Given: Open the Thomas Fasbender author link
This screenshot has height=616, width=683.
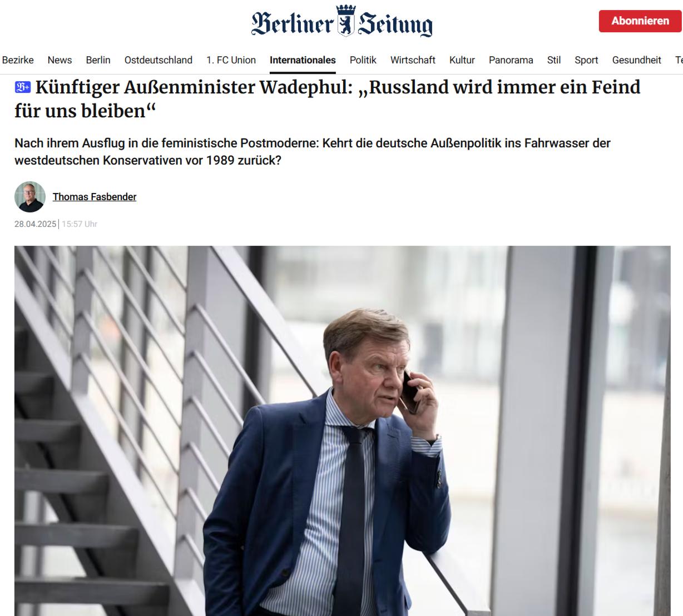Looking at the screenshot, I should coord(95,197).
